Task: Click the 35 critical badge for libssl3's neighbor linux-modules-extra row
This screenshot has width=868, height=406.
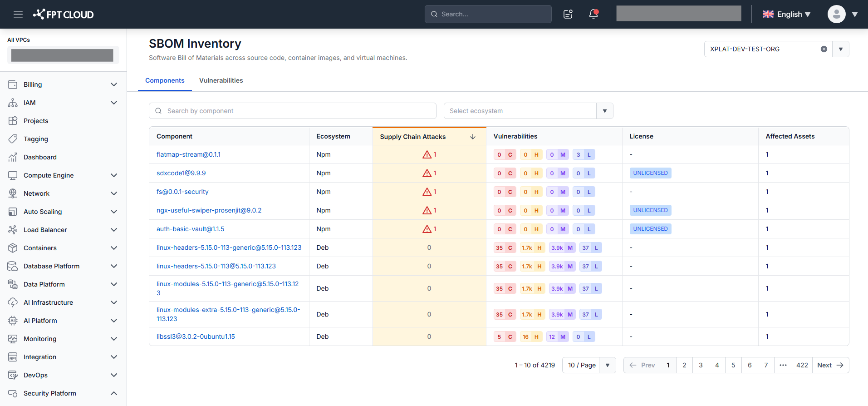Action: pyautogui.click(x=505, y=314)
